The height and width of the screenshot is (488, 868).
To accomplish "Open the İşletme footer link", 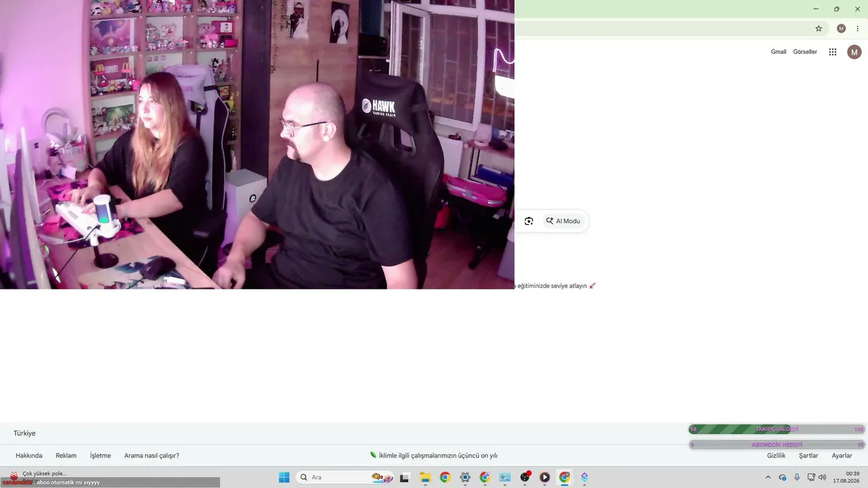I will pyautogui.click(x=100, y=455).
